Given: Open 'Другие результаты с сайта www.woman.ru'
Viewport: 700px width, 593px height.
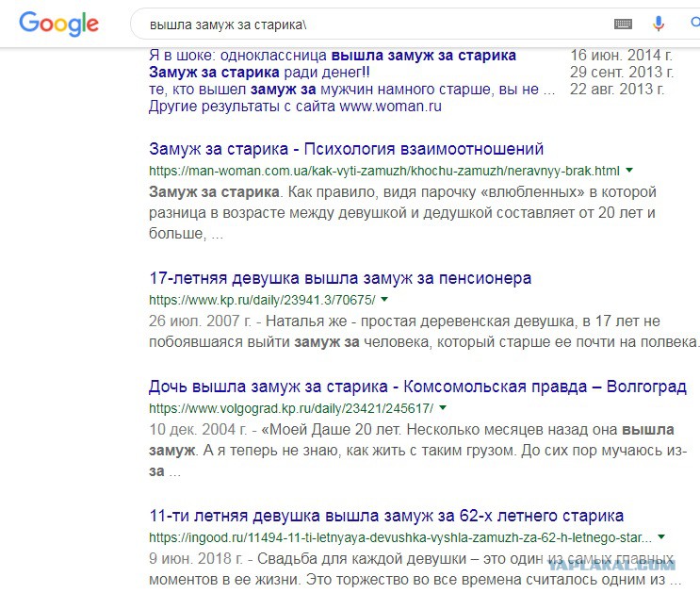Looking at the screenshot, I should [x=295, y=107].
